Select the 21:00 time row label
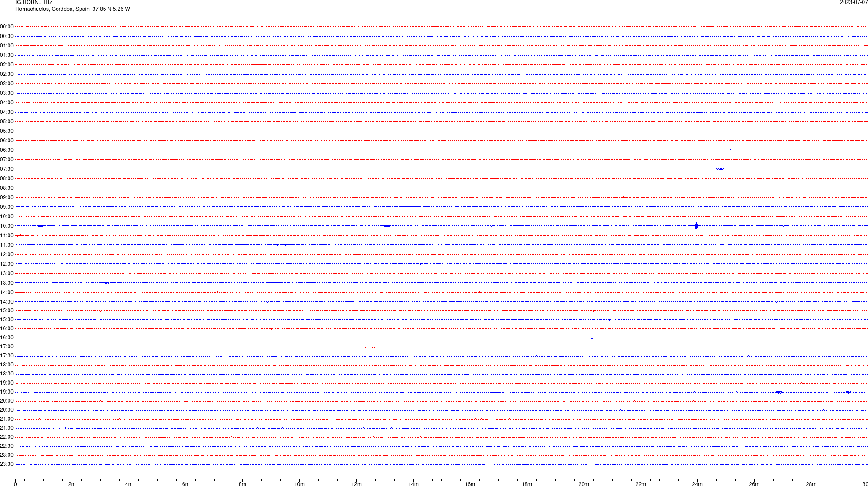The height and width of the screenshot is (488, 868). 7,419
